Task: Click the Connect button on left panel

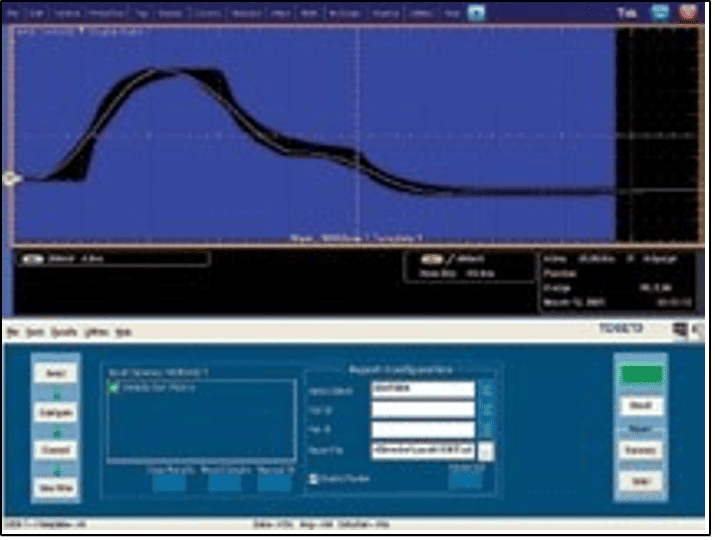Action: tap(54, 450)
